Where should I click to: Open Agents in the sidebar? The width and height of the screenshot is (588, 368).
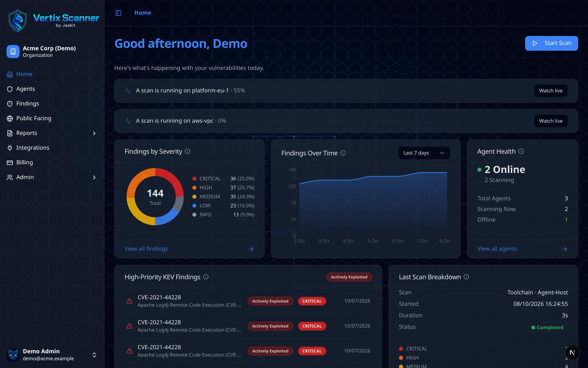pyautogui.click(x=52, y=89)
